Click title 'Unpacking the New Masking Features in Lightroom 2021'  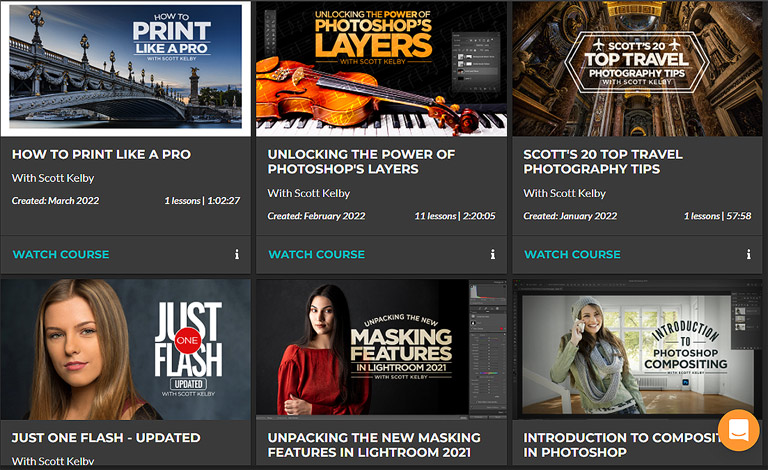click(x=374, y=445)
